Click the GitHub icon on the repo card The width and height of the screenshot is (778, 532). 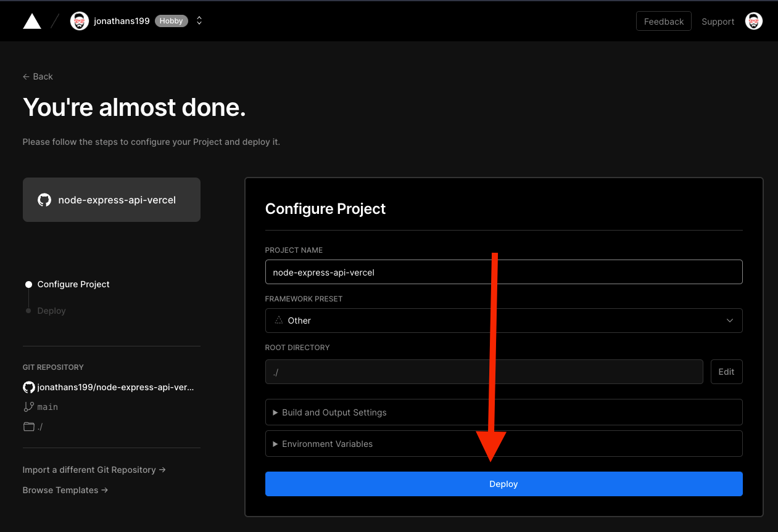click(x=44, y=200)
